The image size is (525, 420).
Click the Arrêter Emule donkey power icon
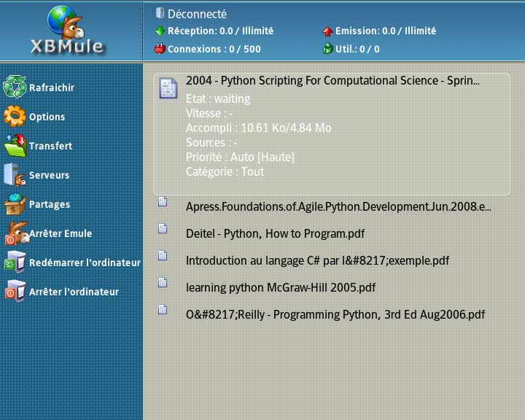[16, 233]
